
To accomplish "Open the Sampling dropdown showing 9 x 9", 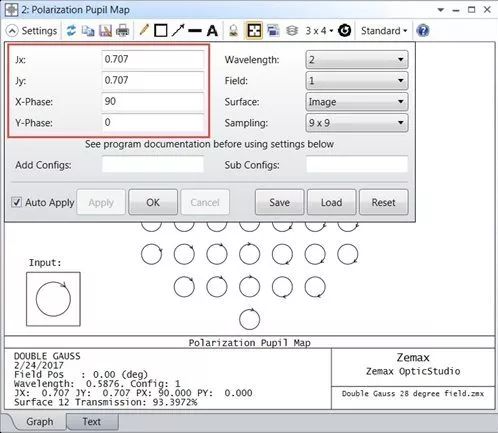I will (357, 123).
